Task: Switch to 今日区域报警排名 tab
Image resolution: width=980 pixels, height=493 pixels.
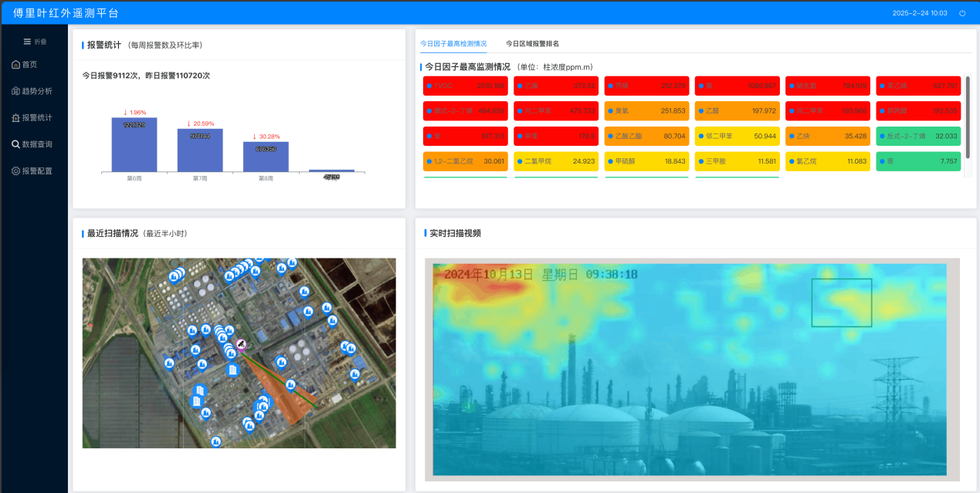Action: point(532,44)
